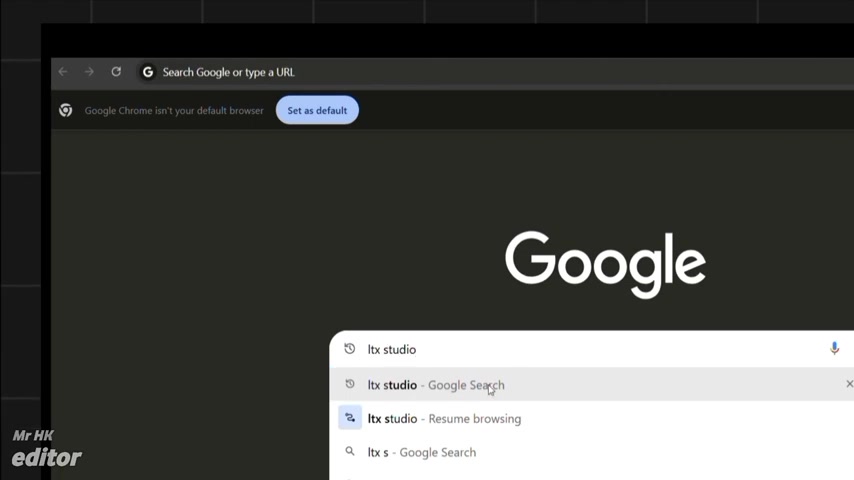This screenshot has width=854, height=480.
Task: Click the Chrome logo in the default browser bar
Action: [x=65, y=110]
